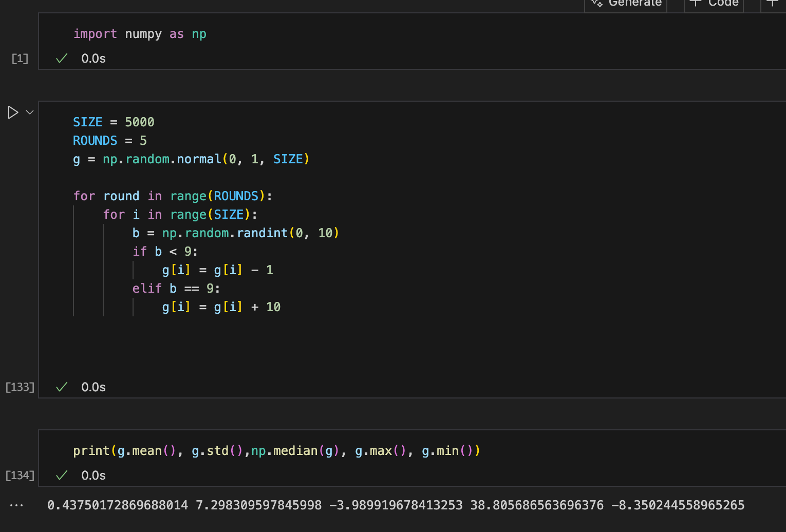The height and width of the screenshot is (532, 786).
Task: Click the max output value 38.805686563696376
Action: 537,505
